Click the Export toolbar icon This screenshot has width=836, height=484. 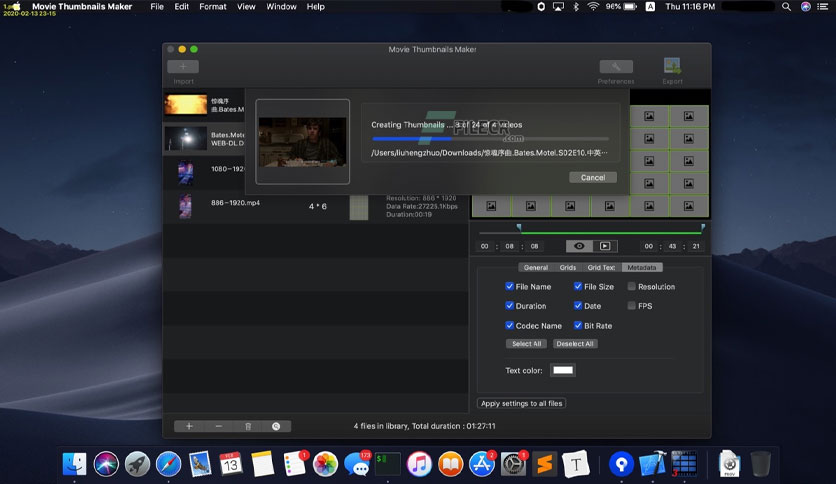tap(672, 66)
